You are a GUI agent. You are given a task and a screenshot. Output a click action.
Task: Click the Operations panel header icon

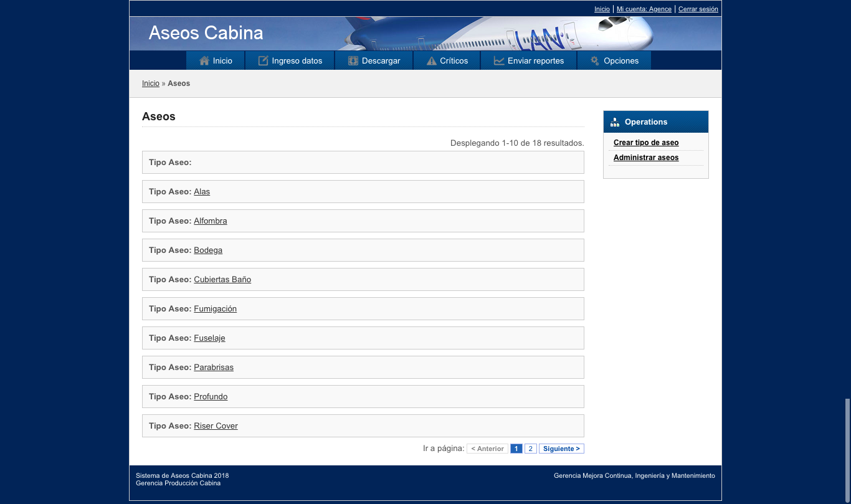point(615,122)
